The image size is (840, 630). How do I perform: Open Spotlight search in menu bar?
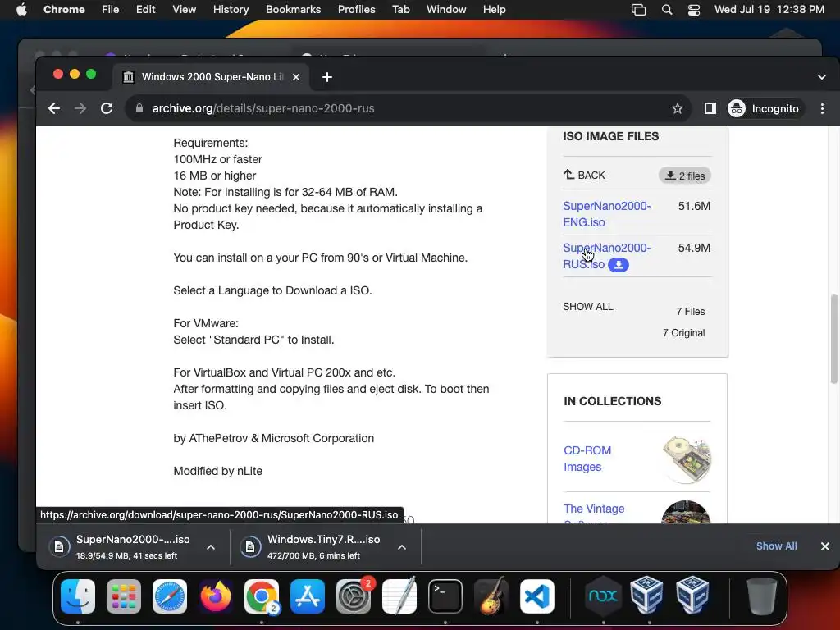tap(666, 9)
